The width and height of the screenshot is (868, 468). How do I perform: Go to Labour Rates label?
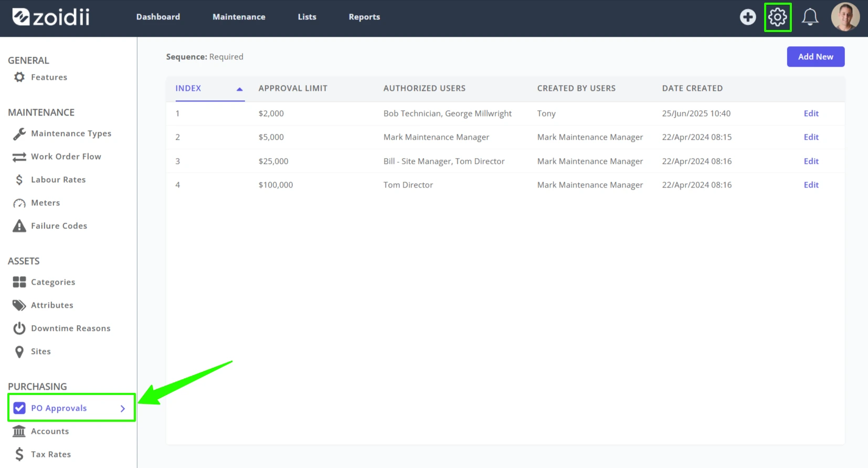(58, 180)
